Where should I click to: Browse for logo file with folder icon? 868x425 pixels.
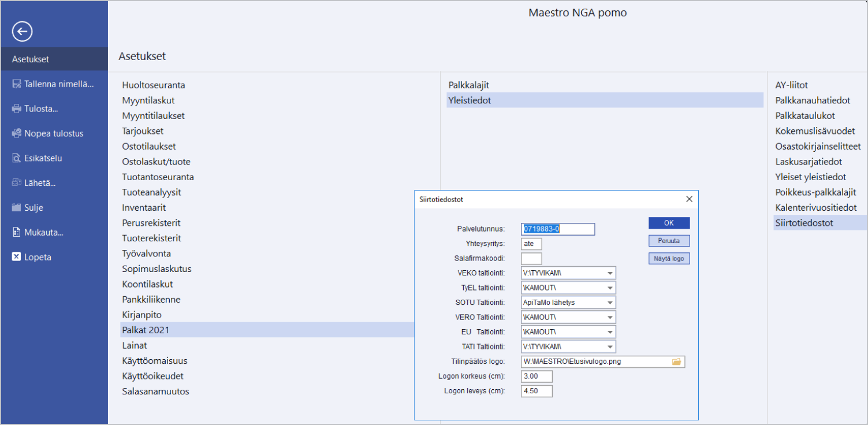point(677,362)
